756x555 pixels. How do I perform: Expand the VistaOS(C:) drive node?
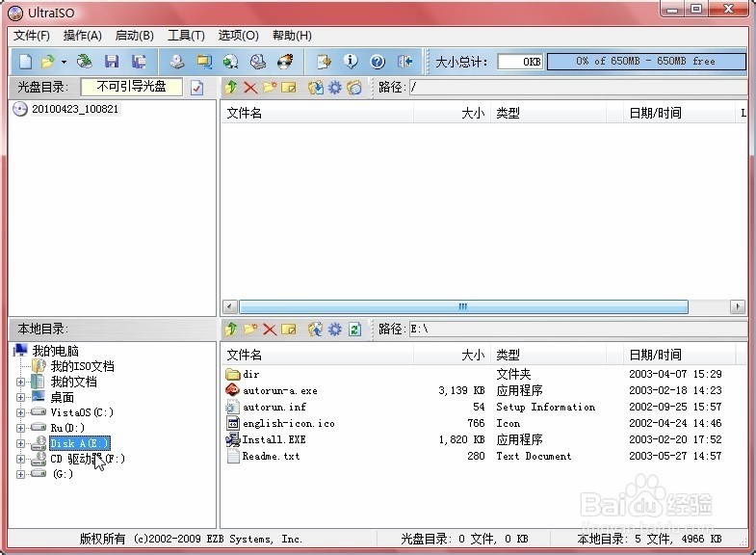(20, 412)
